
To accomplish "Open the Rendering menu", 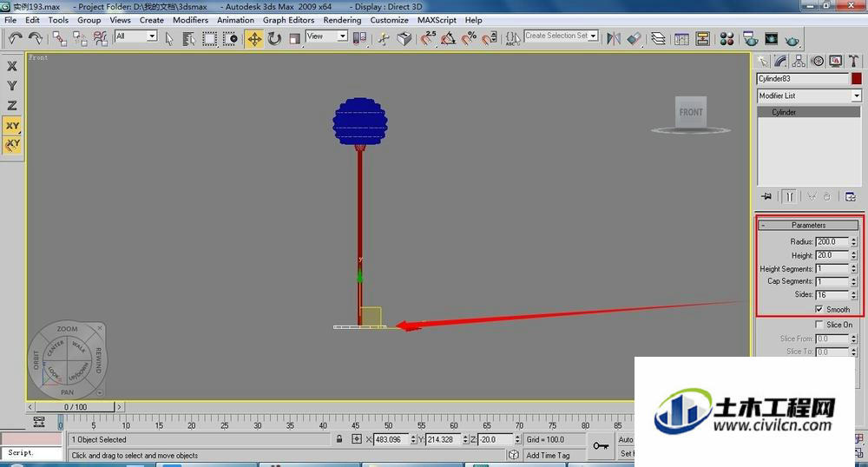I will click(x=342, y=20).
